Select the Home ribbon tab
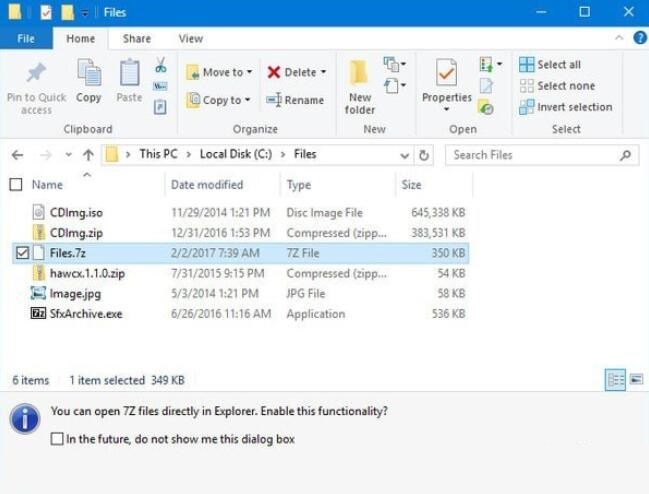The width and height of the screenshot is (649, 494). pyautogui.click(x=81, y=38)
